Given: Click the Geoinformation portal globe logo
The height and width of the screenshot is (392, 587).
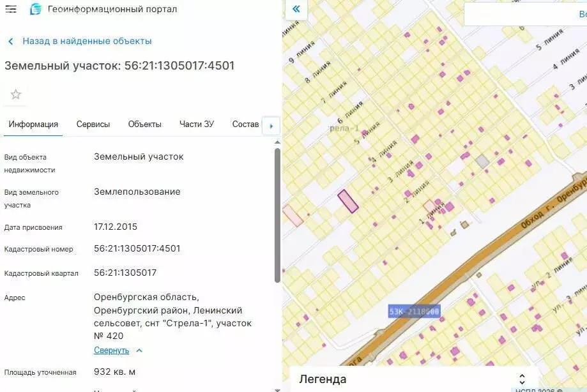Looking at the screenshot, I should (x=35, y=9).
